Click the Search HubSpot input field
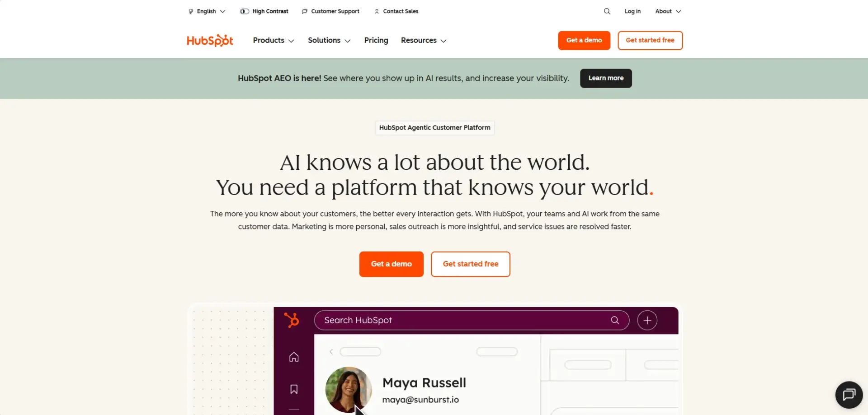This screenshot has height=415, width=868. pyautogui.click(x=472, y=320)
